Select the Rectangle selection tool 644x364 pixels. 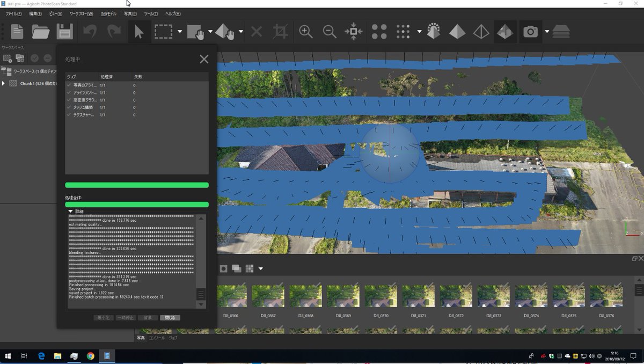tap(163, 32)
